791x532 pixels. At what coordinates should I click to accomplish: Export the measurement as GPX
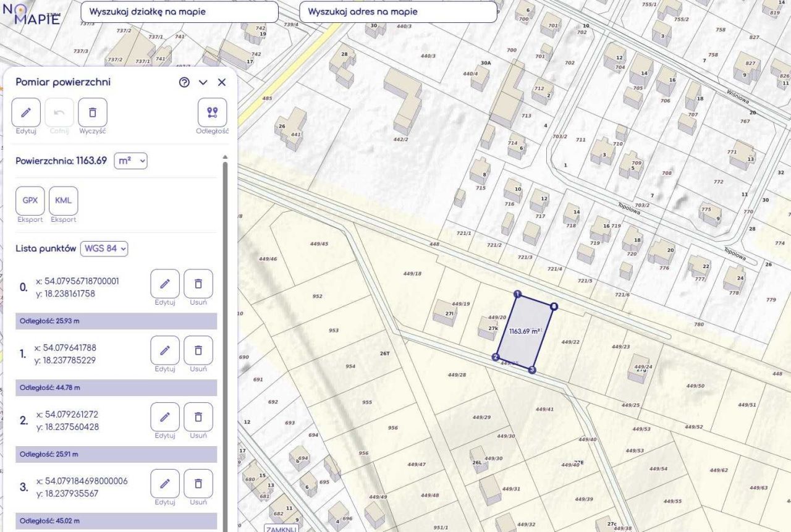30,201
